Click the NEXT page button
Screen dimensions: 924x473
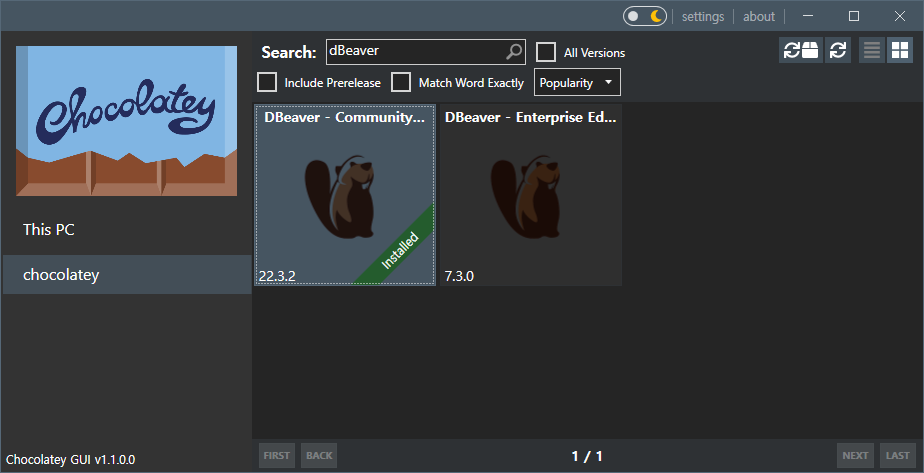pos(855,455)
